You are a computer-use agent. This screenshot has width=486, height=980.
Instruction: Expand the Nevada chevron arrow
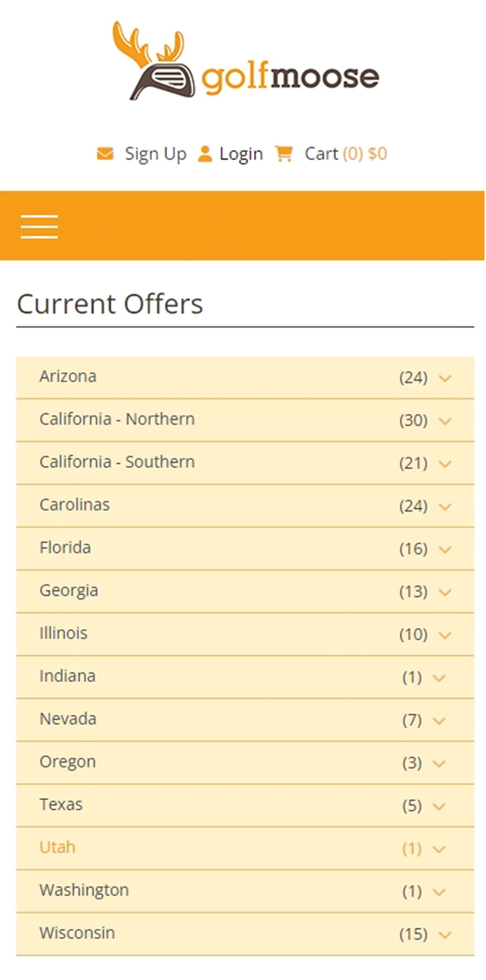point(439,720)
